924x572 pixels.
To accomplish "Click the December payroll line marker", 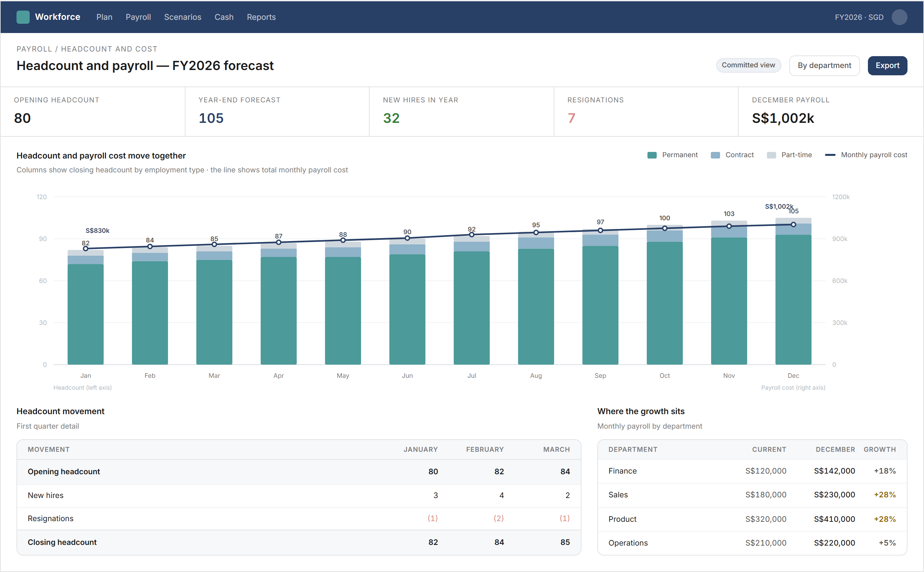I will (793, 225).
